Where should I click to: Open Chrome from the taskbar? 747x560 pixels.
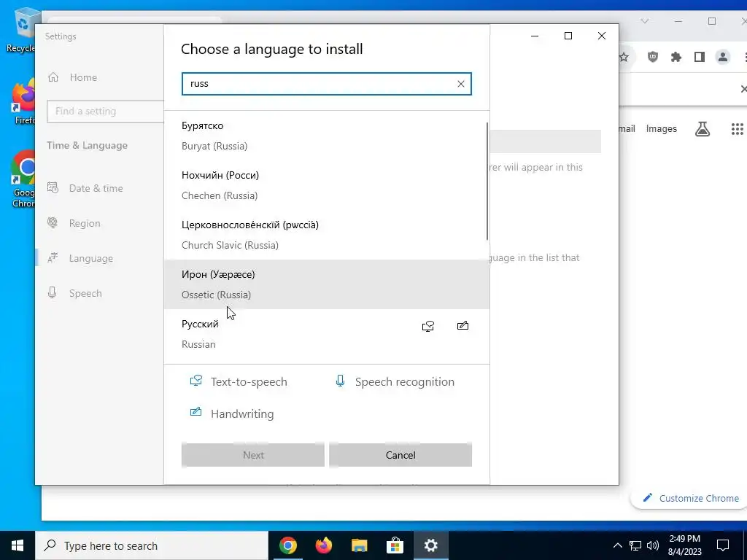pyautogui.click(x=287, y=545)
